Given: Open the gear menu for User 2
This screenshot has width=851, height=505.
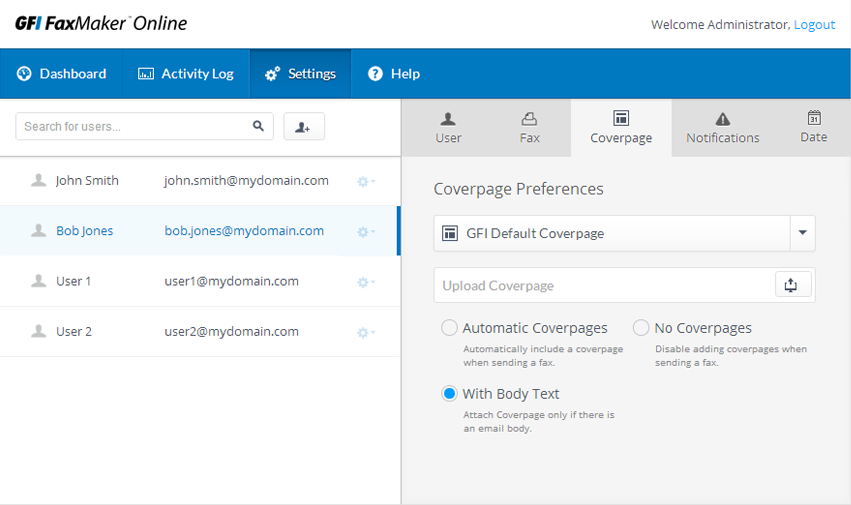Looking at the screenshot, I should pos(366,332).
